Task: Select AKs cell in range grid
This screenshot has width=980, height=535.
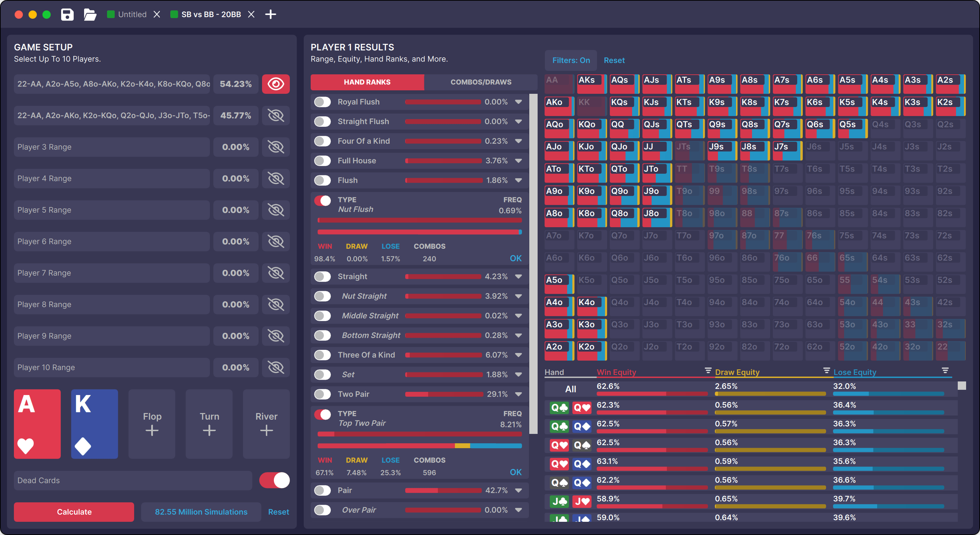Action: tap(591, 84)
